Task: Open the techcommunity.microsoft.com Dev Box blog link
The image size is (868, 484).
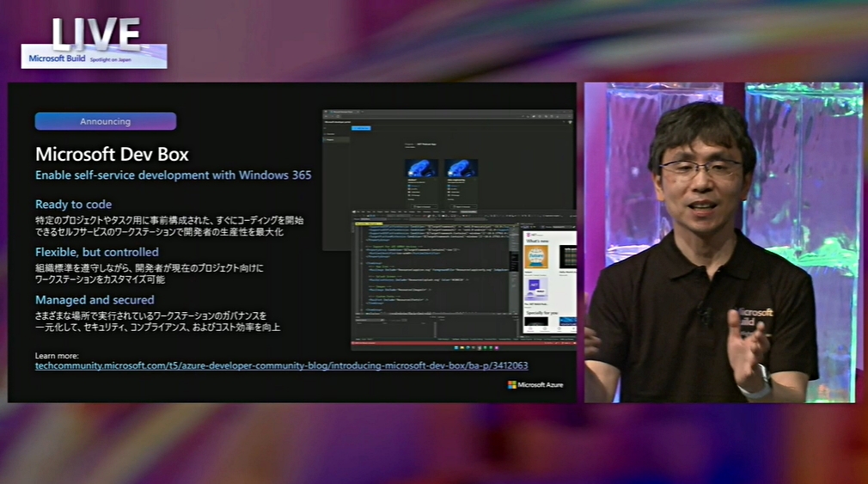Action: coord(281,365)
